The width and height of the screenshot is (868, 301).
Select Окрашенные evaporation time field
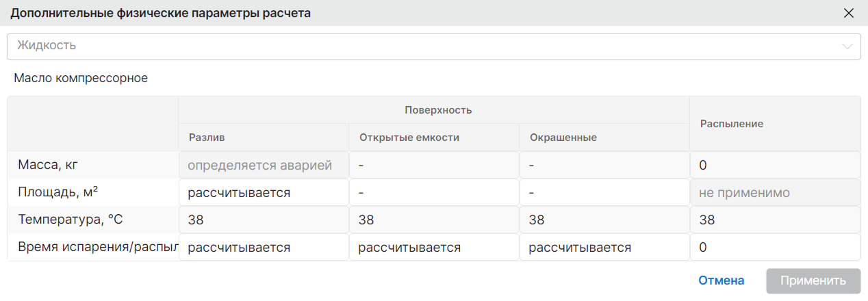pyautogui.click(x=604, y=247)
